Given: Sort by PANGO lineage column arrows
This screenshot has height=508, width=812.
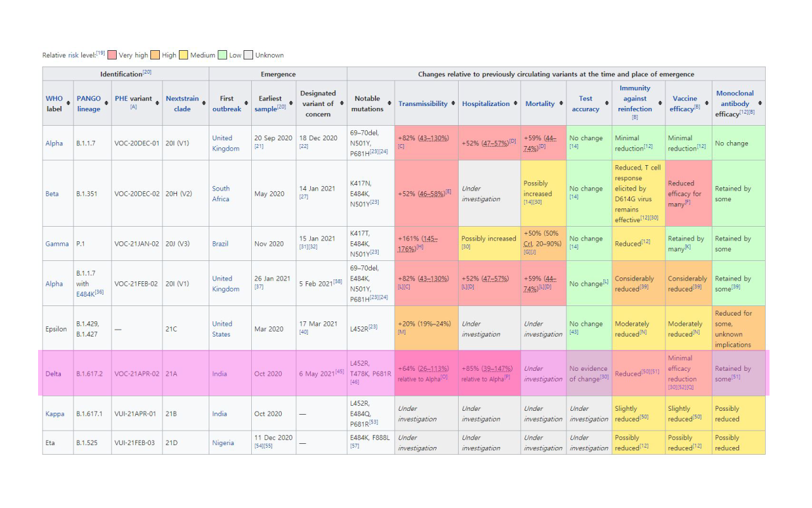Looking at the screenshot, I should (x=107, y=104).
